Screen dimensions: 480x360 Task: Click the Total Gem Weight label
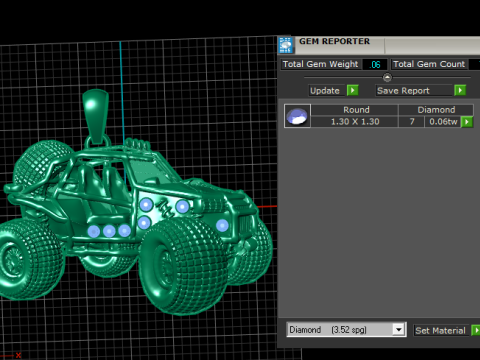(x=321, y=64)
